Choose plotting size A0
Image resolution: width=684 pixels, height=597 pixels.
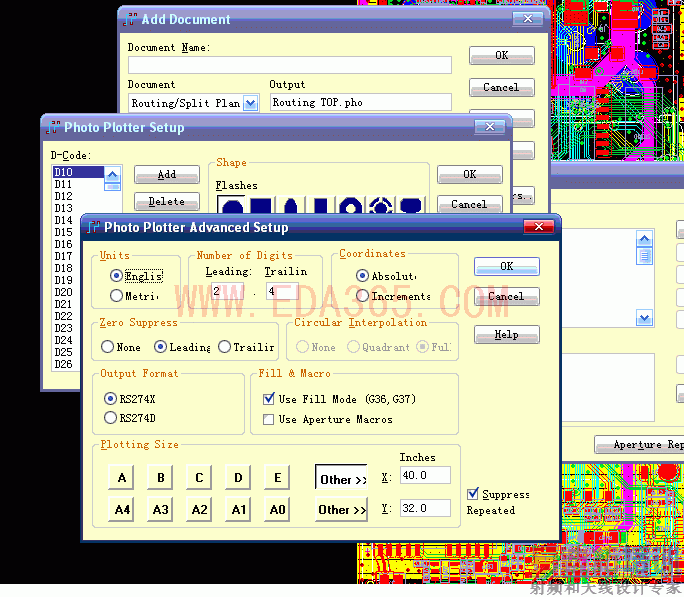(x=277, y=510)
